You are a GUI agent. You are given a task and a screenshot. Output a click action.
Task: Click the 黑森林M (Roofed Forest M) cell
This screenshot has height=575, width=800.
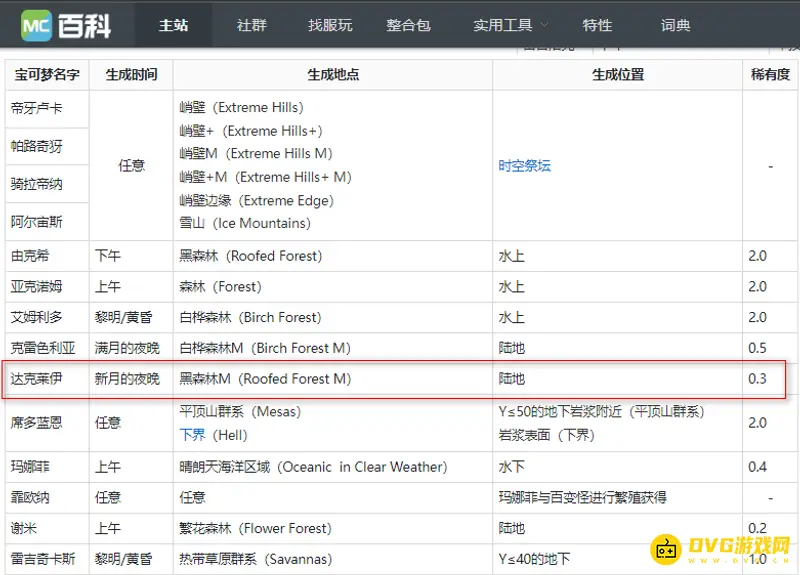265,379
